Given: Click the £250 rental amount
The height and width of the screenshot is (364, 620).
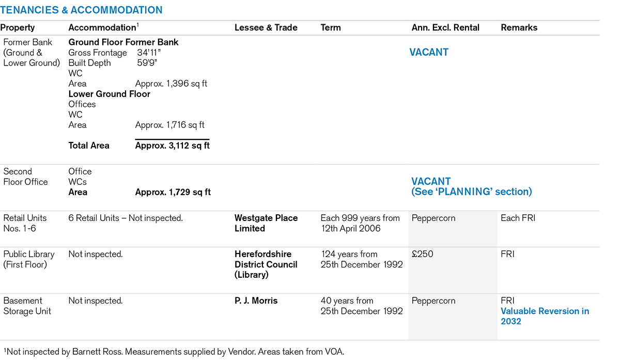Looking at the screenshot, I should 424,254.
